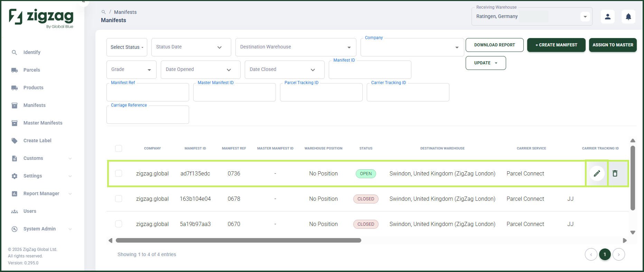Expand the System Admin chevron
Image resolution: width=644 pixels, height=272 pixels.
pyautogui.click(x=70, y=229)
